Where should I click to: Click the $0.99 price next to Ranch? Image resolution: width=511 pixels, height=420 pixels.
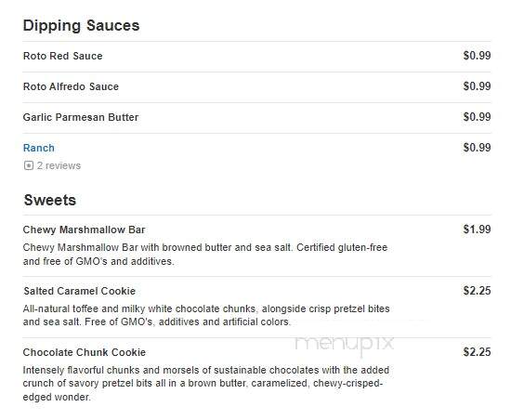pyautogui.click(x=478, y=148)
